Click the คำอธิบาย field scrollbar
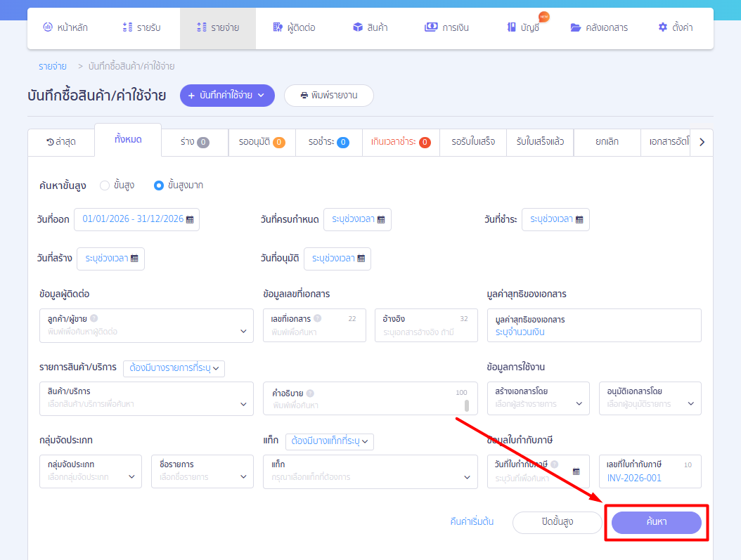 466,405
